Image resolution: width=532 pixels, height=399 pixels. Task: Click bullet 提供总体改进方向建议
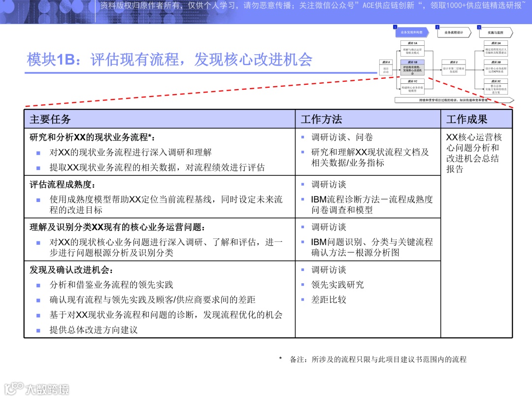[x=94, y=330]
